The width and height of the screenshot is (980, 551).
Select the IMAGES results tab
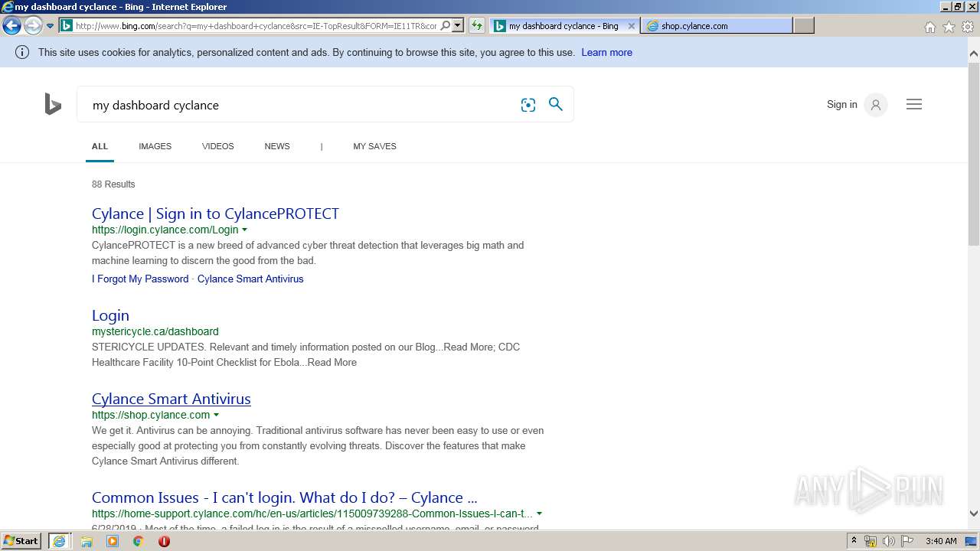coord(155,146)
